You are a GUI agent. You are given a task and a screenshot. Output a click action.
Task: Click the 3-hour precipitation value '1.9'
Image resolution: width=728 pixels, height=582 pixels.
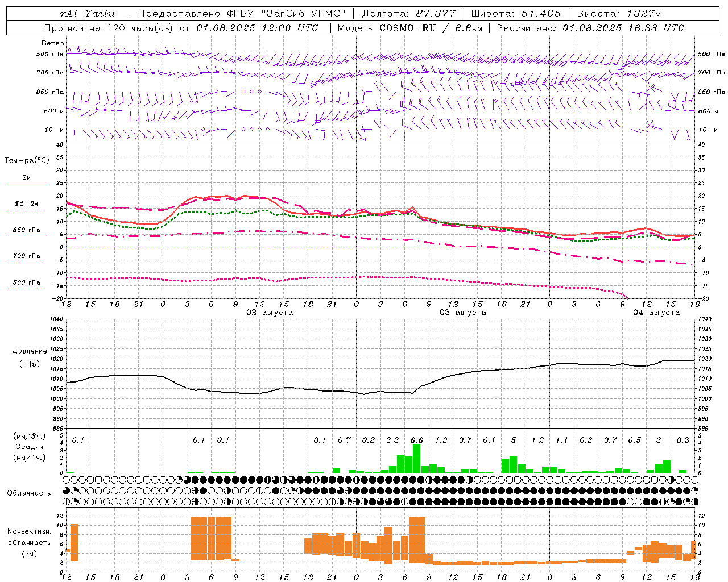pos(441,440)
